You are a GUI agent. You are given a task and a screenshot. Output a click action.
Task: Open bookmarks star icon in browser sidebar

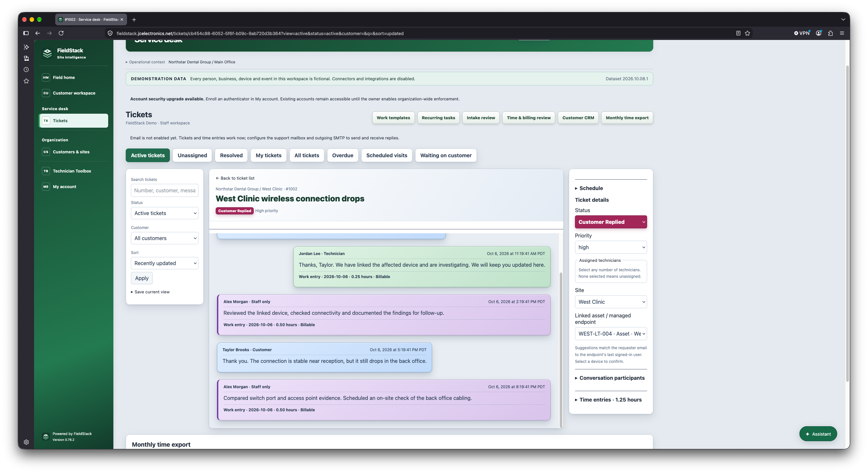26,81
